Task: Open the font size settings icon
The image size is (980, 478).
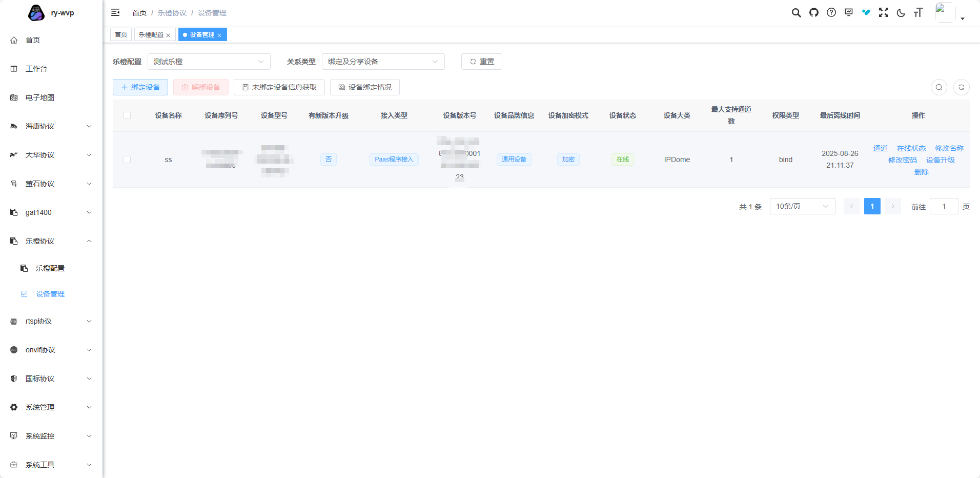Action: coord(918,13)
